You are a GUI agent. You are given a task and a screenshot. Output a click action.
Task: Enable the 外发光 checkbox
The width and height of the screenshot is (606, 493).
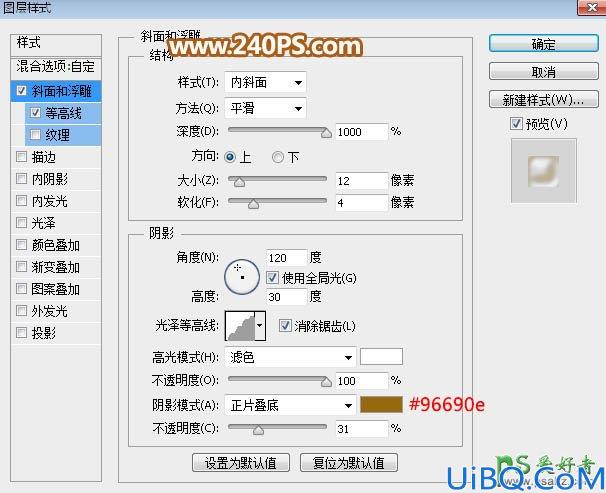click(21, 311)
